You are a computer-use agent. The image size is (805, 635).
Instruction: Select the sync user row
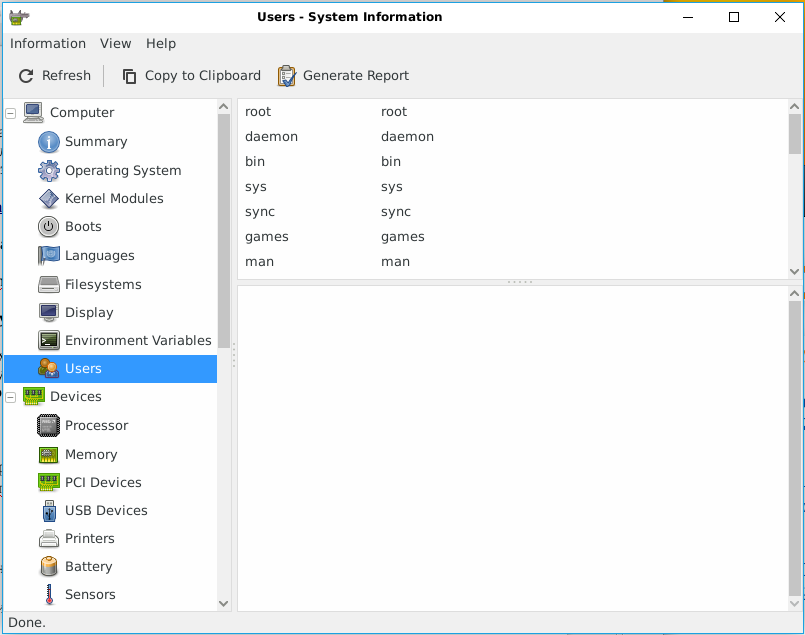[512, 211]
